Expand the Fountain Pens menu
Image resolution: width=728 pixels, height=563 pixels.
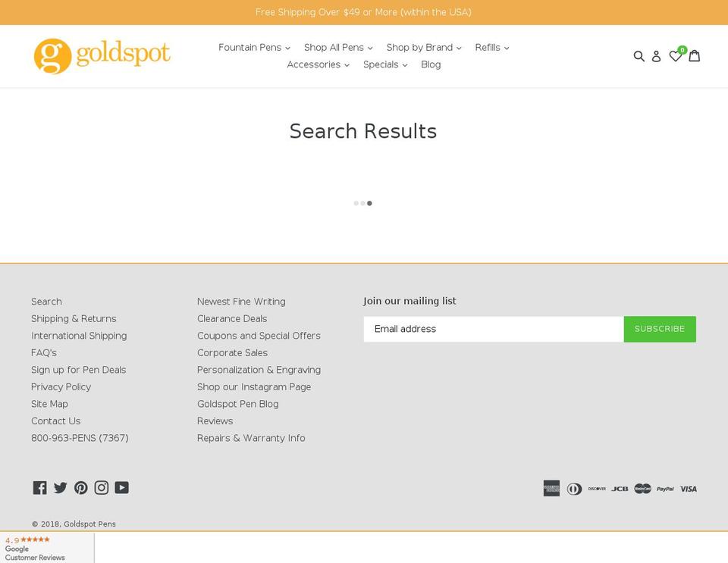254,47
